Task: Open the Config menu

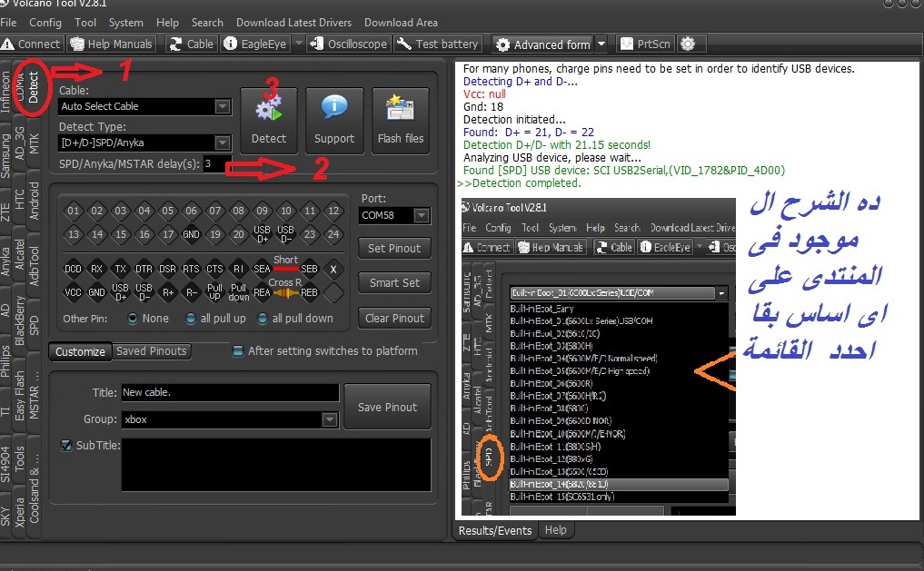Action: pyautogui.click(x=45, y=23)
